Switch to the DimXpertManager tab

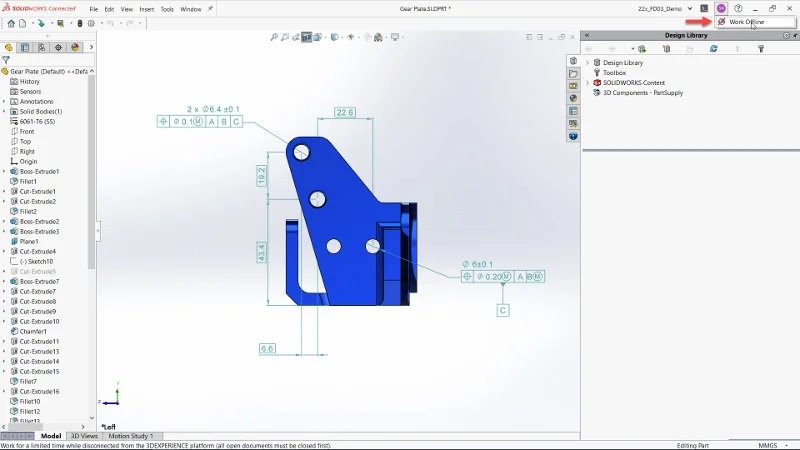(x=58, y=47)
